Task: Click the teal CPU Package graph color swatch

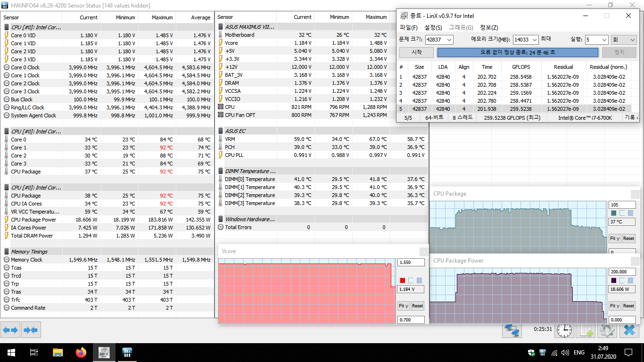Action: point(613,213)
